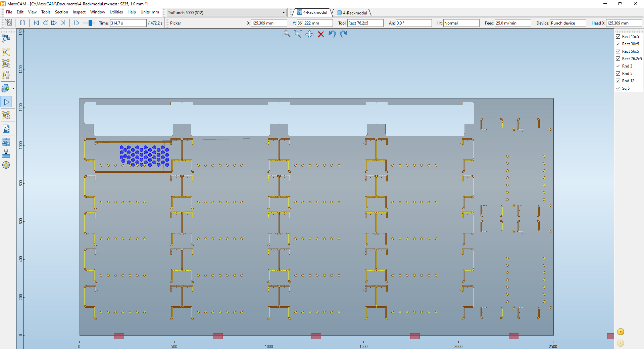Switch to the second 4-Rackmodul tab
Screen dimensions: 644x349
[x=352, y=13]
